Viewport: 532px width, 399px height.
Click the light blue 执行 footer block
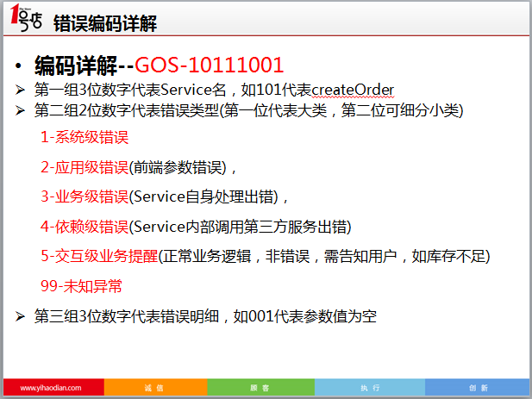pos(370,387)
